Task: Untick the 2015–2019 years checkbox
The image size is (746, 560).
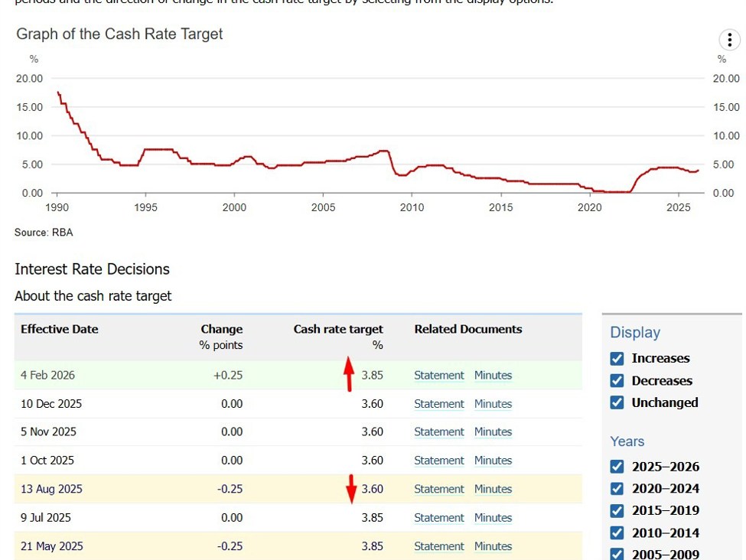Action: click(617, 511)
